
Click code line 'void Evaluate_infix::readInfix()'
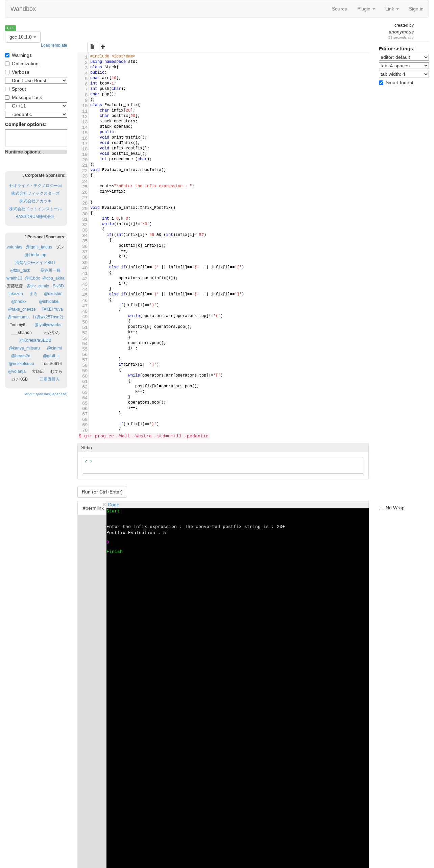point(128,170)
